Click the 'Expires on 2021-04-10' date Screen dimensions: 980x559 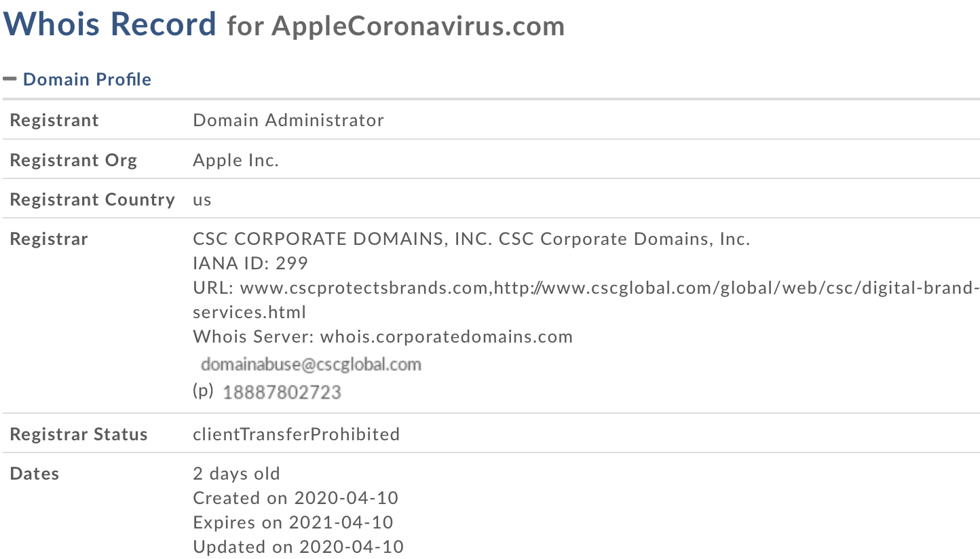pos(293,522)
